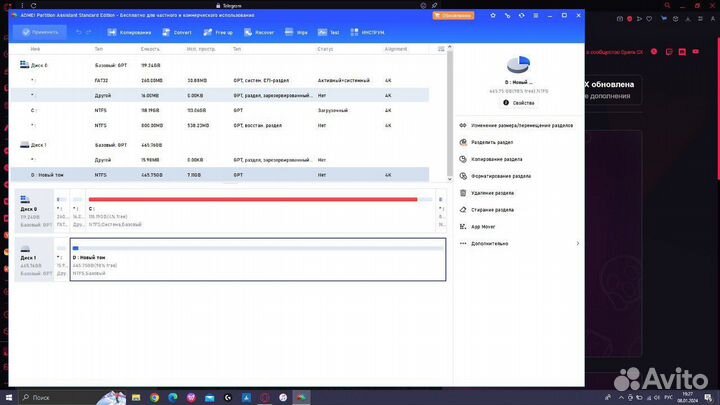The width and height of the screenshot is (720, 405).
Task: Click the Имя column header
Action: tap(35, 49)
